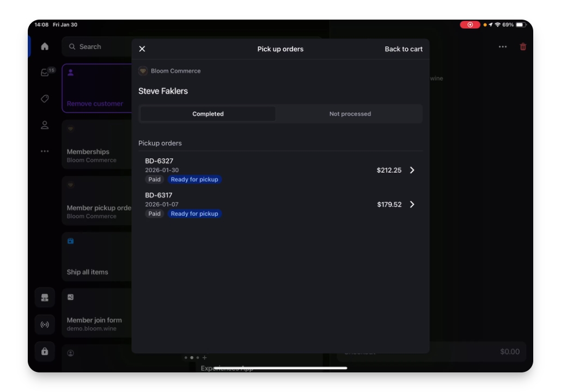
Task: Click the $0.00 checkout total
Action: 510,352
